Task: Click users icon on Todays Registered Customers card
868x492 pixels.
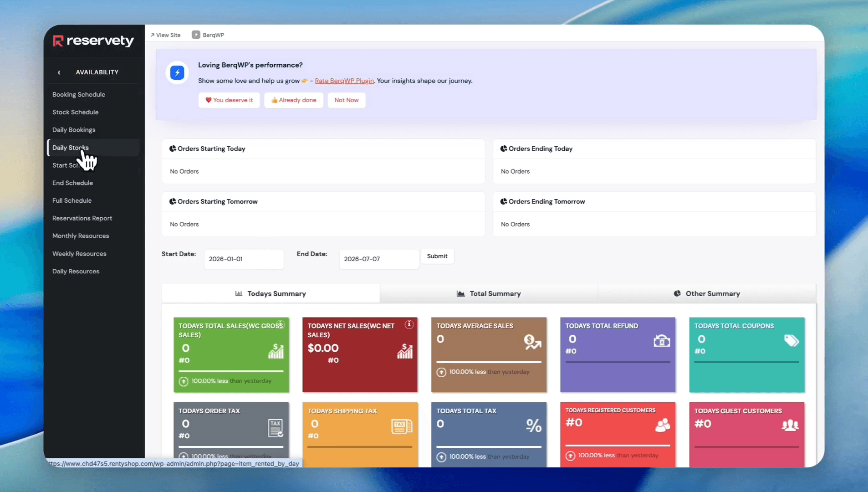Action: (663, 425)
